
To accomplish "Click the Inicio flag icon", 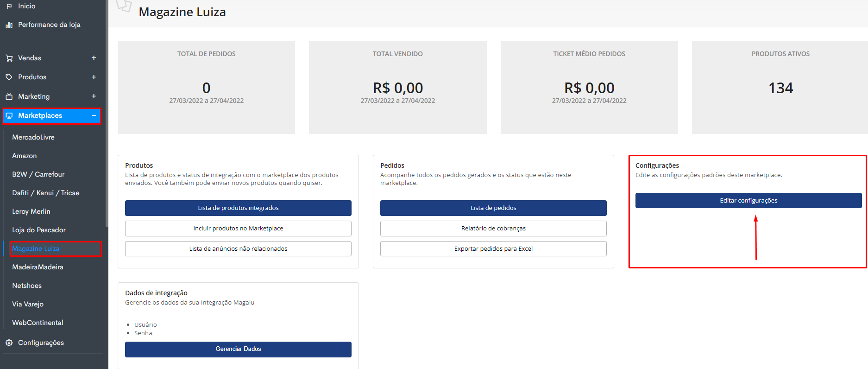I will point(9,6).
